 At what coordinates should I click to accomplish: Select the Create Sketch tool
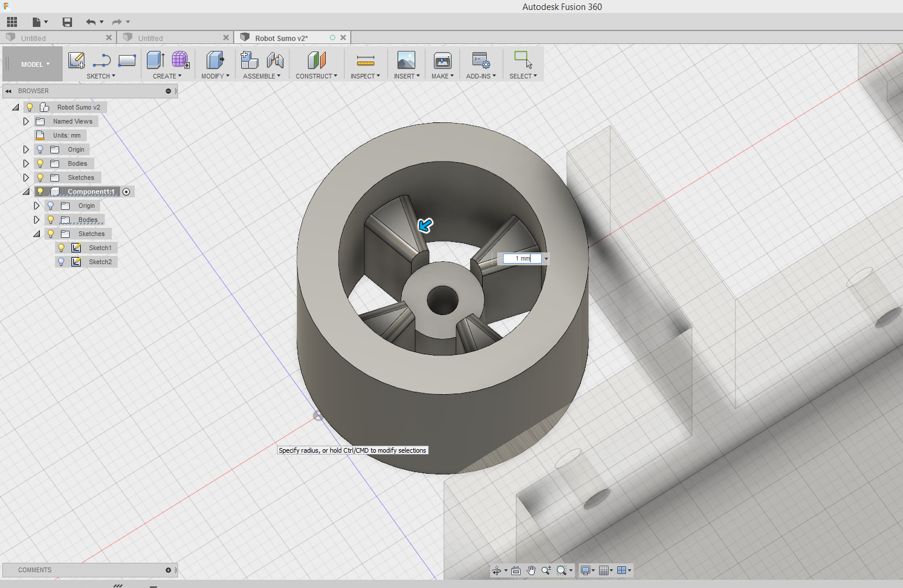click(76, 59)
